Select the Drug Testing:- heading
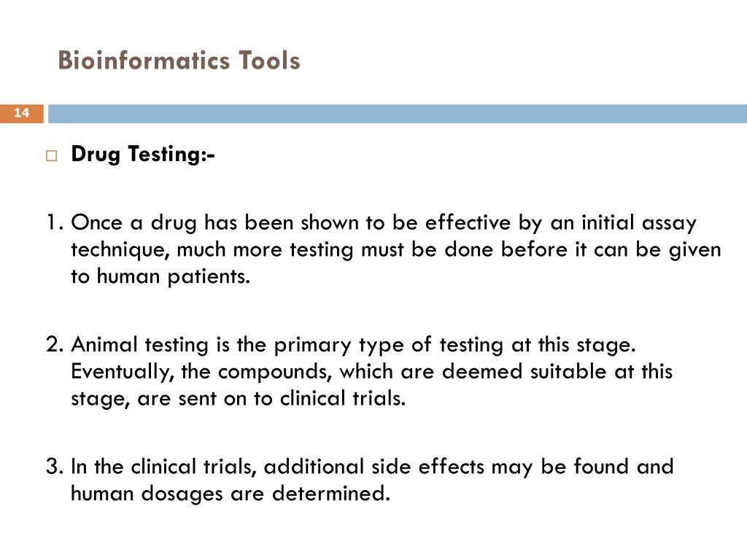The height and width of the screenshot is (560, 747). 143,155
